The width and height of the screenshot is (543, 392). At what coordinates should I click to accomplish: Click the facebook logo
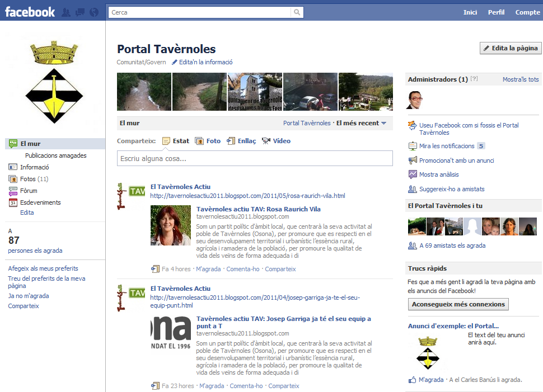(30, 12)
